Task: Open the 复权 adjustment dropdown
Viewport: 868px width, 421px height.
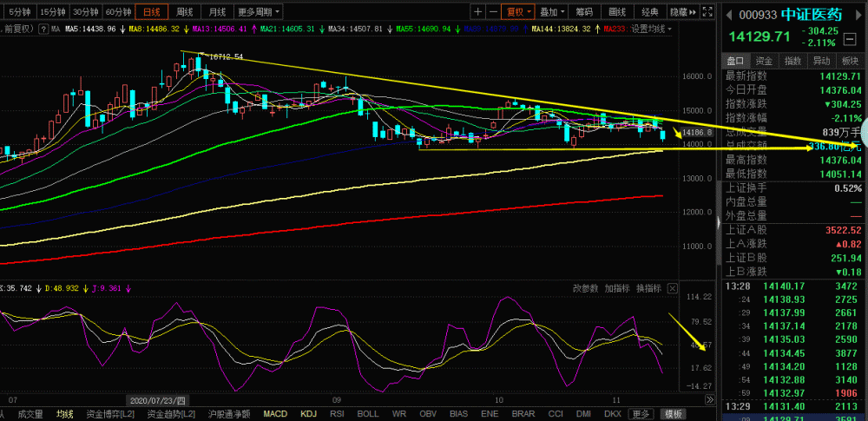Action: pos(518,11)
